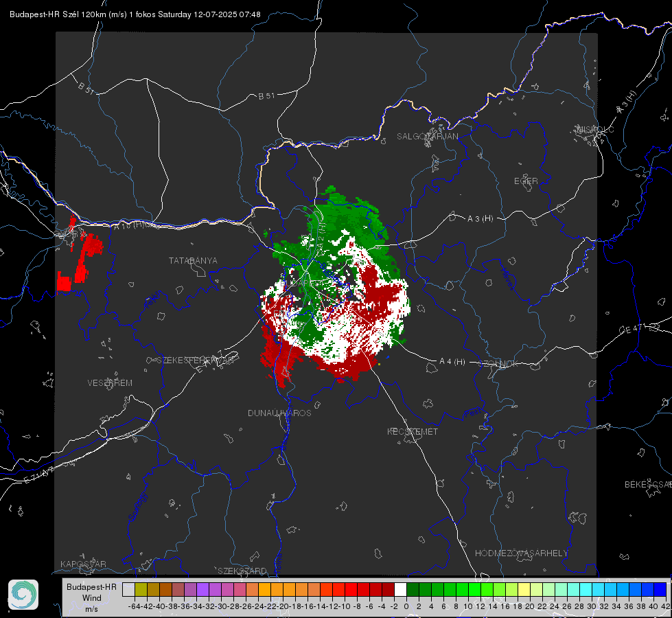This screenshot has height=618, width=672.
Task: Select the SALGÓTARJÁN city label
Action: (427, 137)
